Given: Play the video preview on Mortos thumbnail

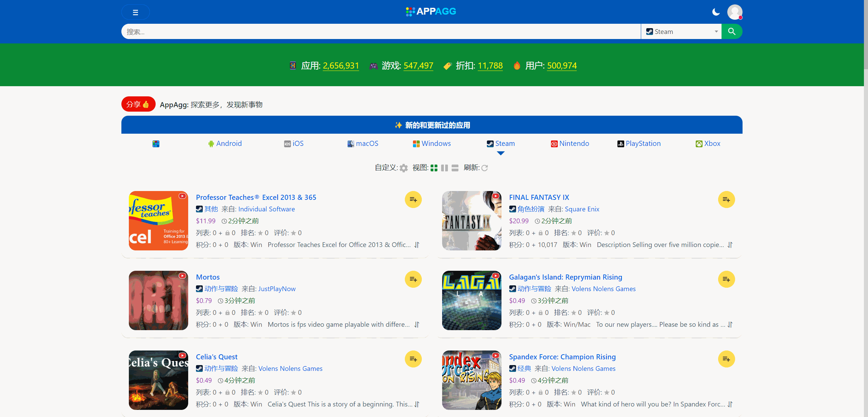Looking at the screenshot, I should (182, 276).
